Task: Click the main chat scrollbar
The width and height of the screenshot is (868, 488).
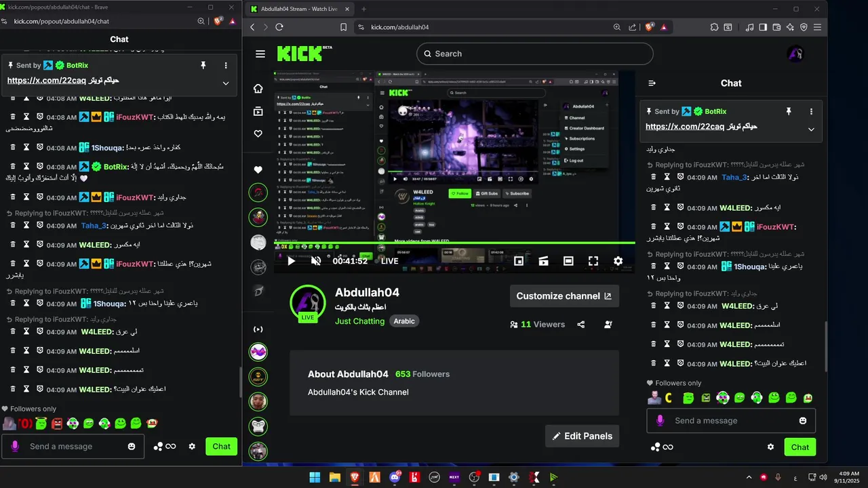Action: 825,346
